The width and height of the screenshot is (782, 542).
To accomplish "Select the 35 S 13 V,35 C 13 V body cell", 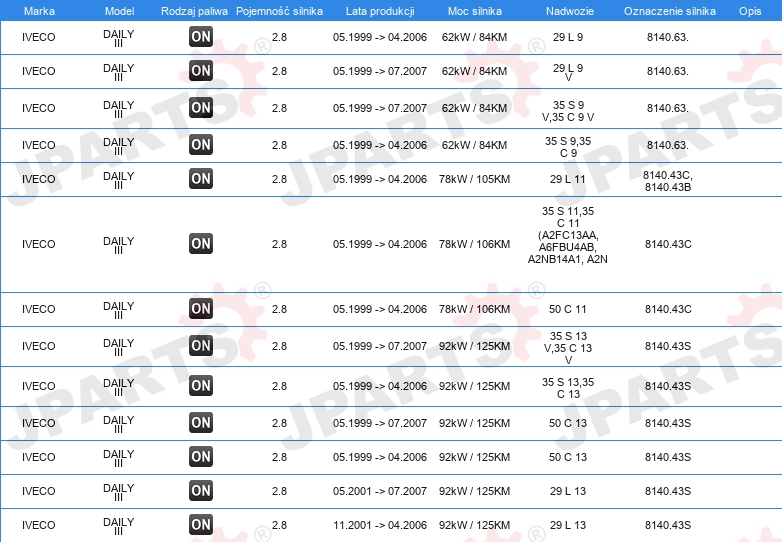I will tap(568, 348).
